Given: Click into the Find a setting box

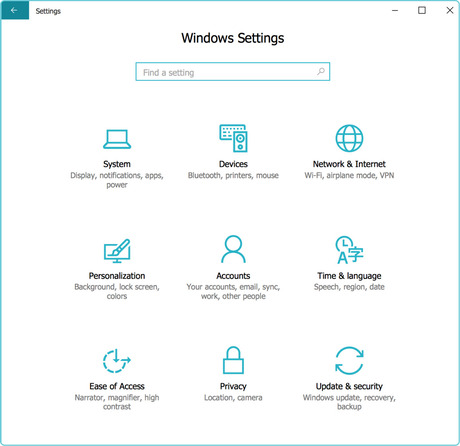Looking at the screenshot, I should [233, 72].
